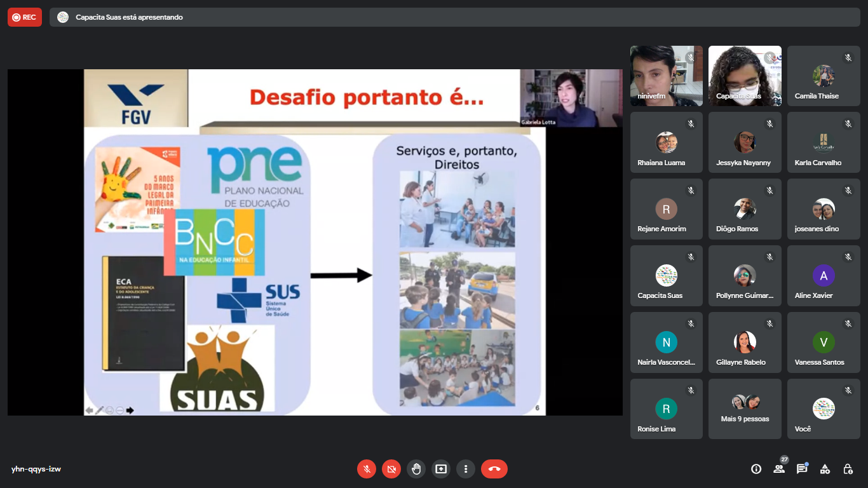The height and width of the screenshot is (488, 868).
Task: Open the more options three-dot menu
Action: [466, 469]
